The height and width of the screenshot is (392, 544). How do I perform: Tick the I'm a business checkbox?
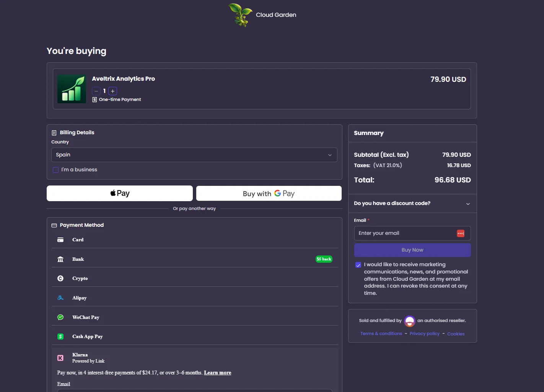[x=56, y=170]
